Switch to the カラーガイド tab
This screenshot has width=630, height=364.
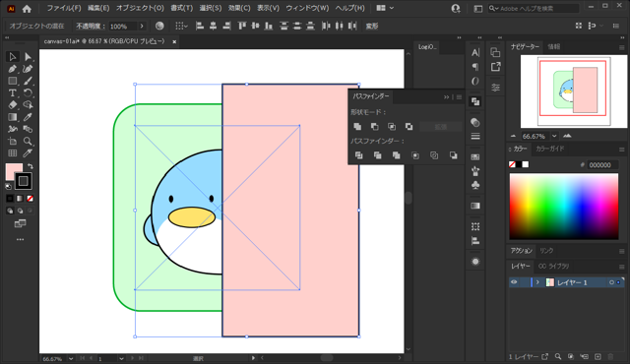tap(550, 149)
